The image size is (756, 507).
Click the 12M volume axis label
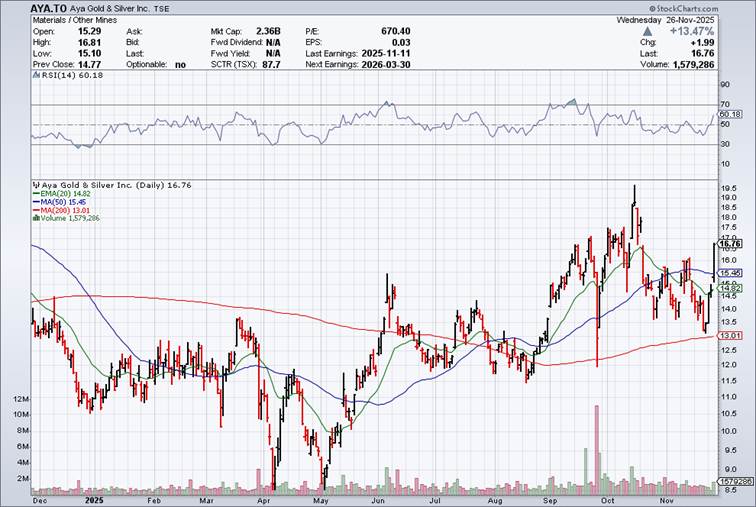click(x=22, y=399)
